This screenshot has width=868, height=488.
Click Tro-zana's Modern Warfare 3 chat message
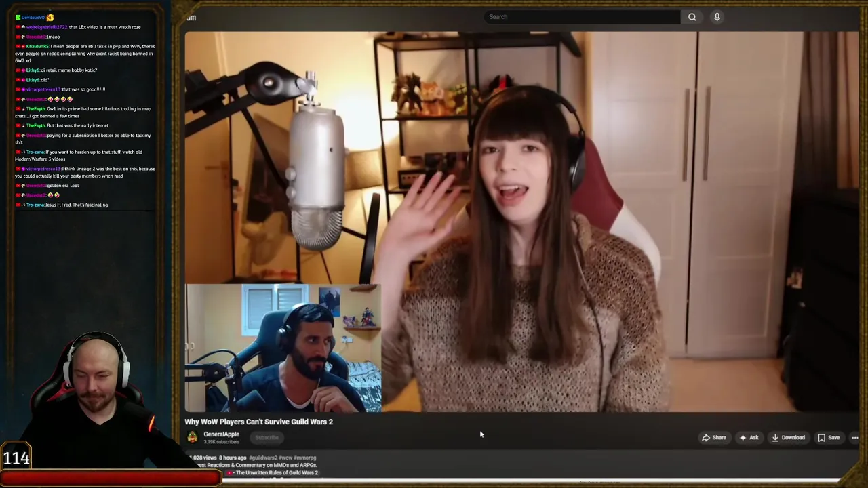pyautogui.click(x=79, y=156)
